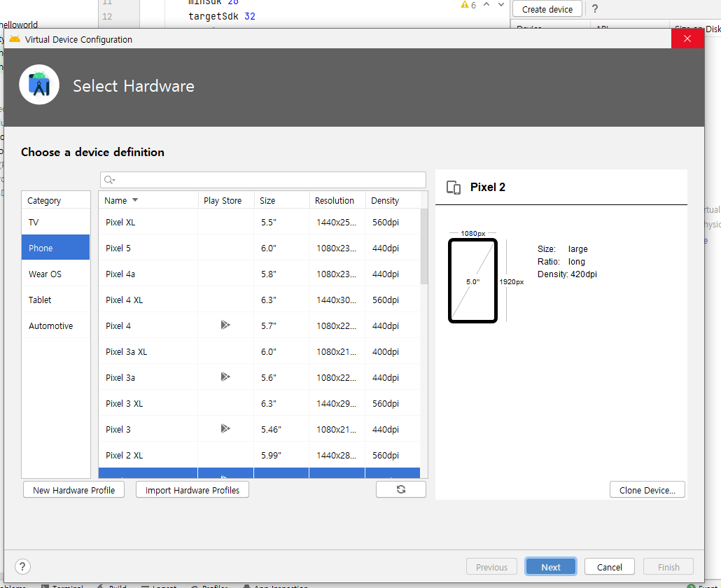
Task: Go to previous warning with up arrow
Action: [x=486, y=5]
